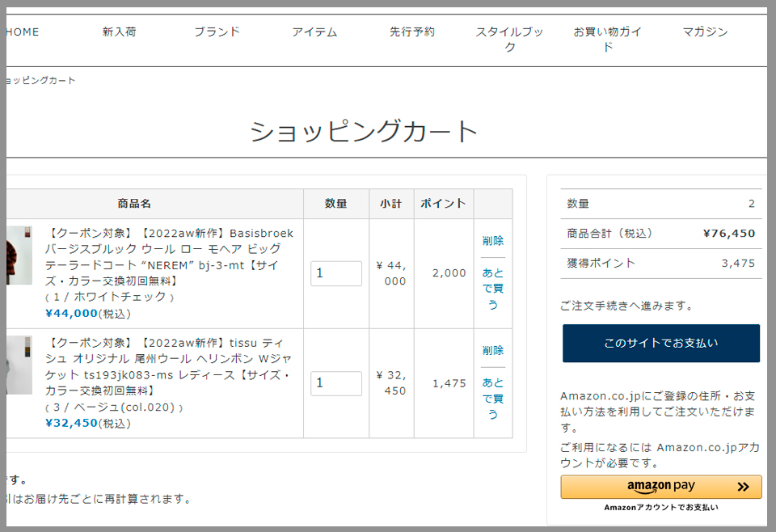This screenshot has height=532, width=776.
Task: Open the マガジン menu item
Action: [x=705, y=32]
